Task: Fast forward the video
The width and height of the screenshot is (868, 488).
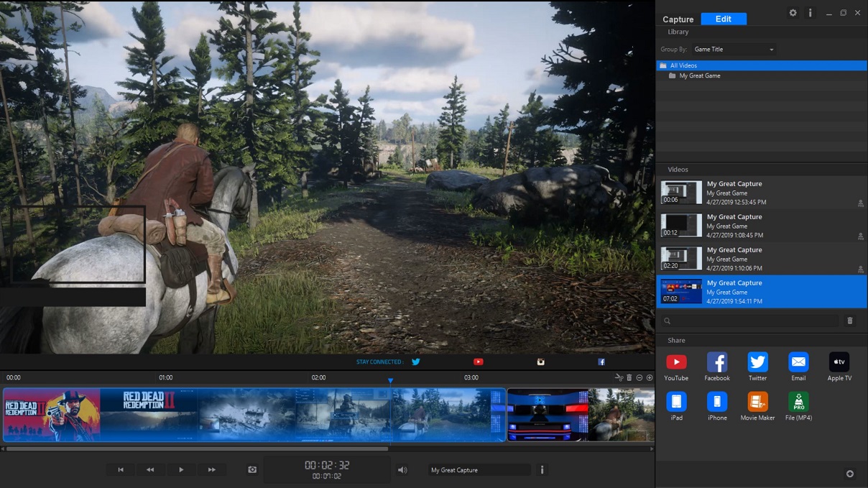Action: [x=212, y=469]
